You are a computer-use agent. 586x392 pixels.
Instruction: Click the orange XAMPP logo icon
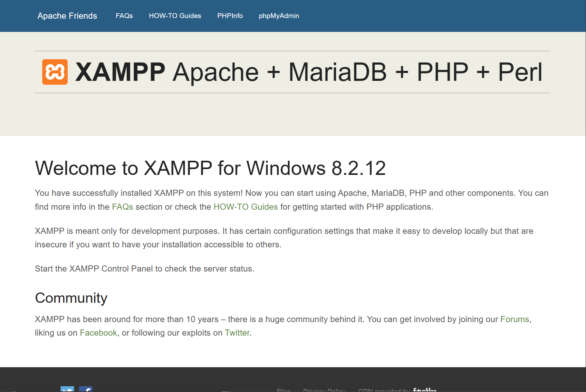(x=55, y=72)
